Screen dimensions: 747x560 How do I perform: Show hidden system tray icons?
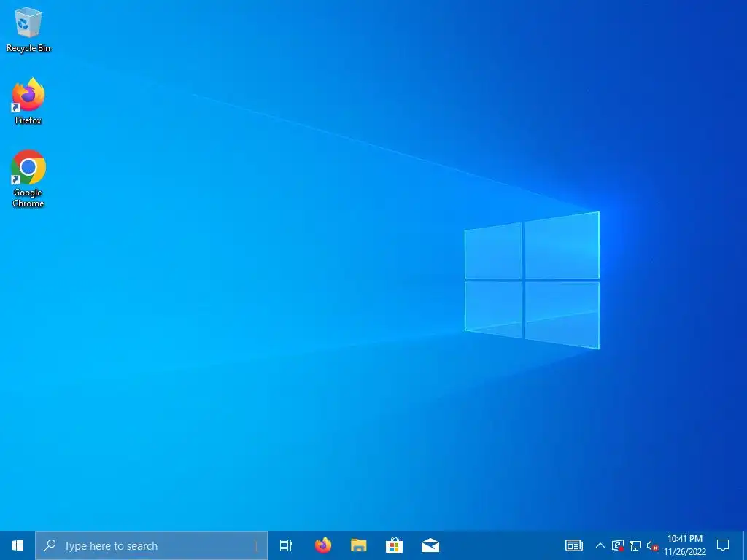(600, 545)
